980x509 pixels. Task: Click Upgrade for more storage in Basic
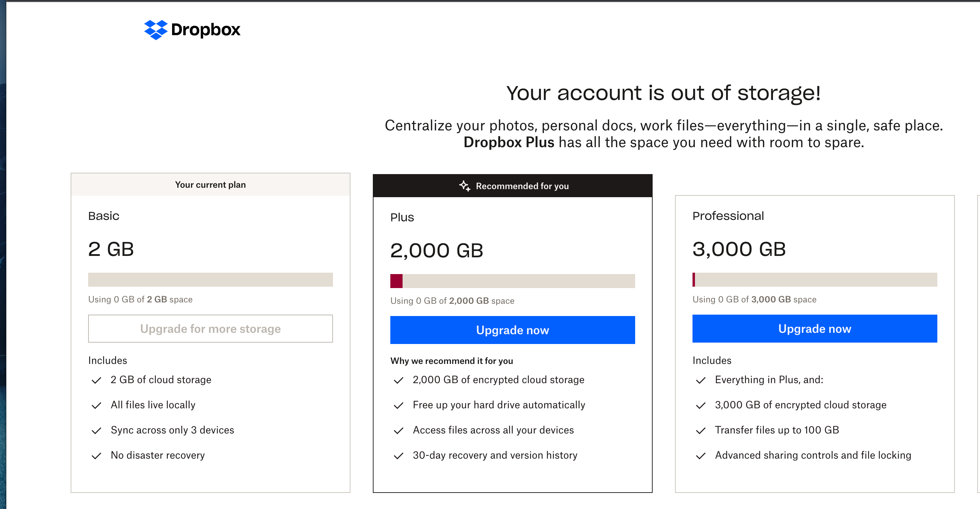[211, 328]
